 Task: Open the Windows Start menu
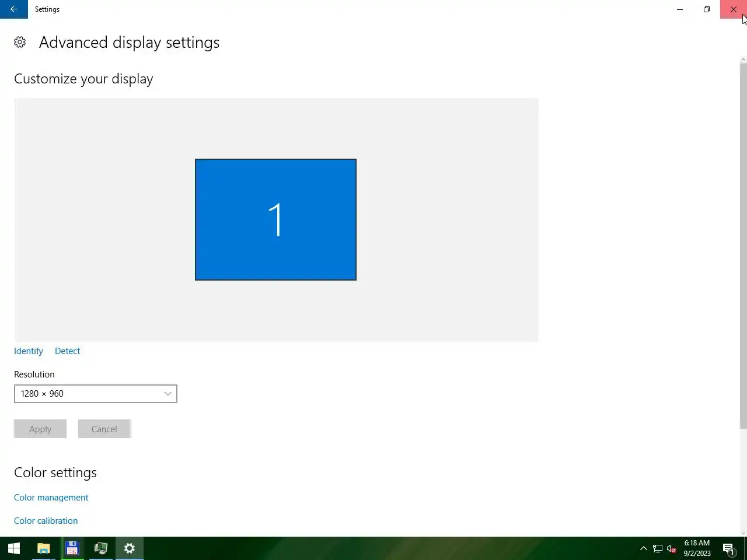(x=14, y=548)
